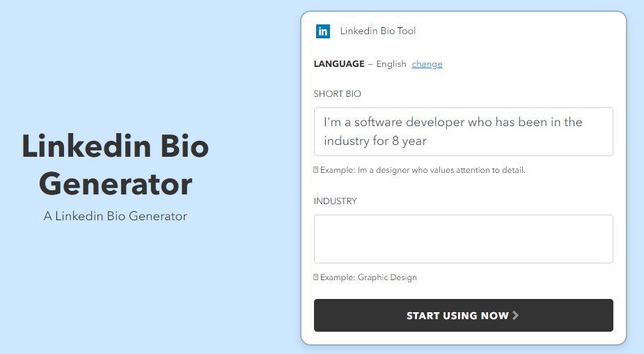644x354 pixels.
Task: Click the 'Linkedin Bio Tool' title text
Action: point(377,31)
